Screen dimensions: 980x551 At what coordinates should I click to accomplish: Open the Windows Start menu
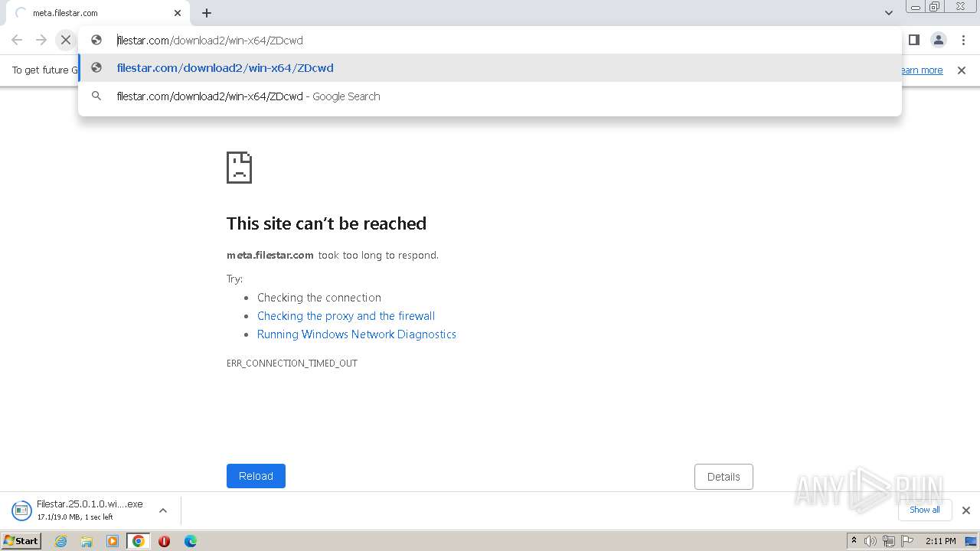pos(21,541)
